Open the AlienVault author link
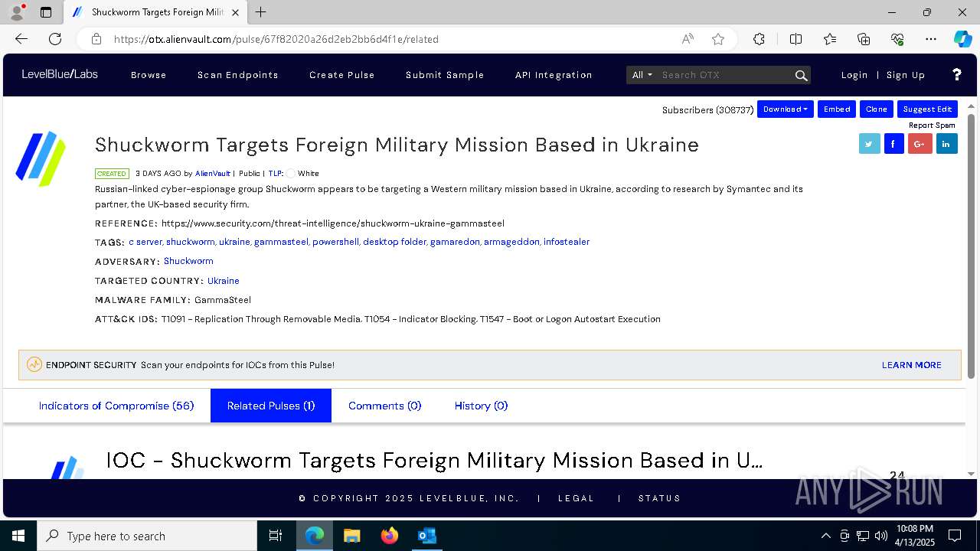Screen dimensions: 980x551 pyautogui.click(x=213, y=174)
